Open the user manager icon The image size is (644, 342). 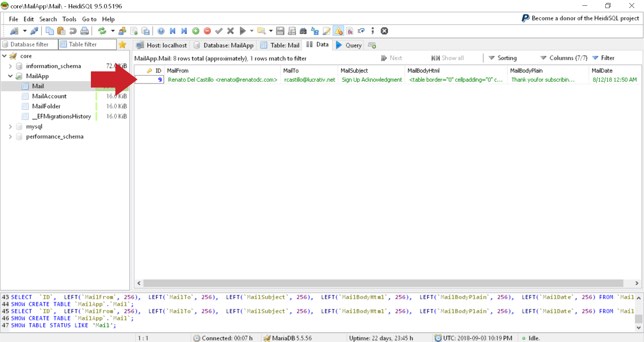coord(122,31)
